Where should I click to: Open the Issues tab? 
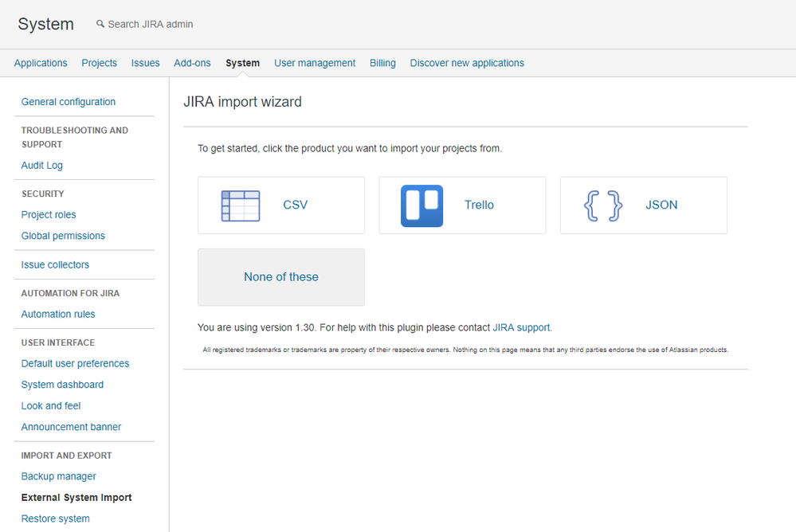click(x=145, y=63)
